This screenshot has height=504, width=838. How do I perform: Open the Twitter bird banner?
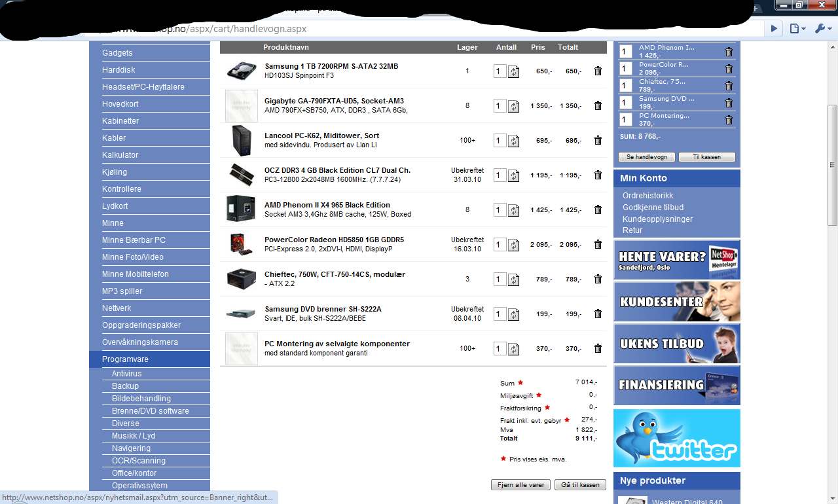coord(677,438)
